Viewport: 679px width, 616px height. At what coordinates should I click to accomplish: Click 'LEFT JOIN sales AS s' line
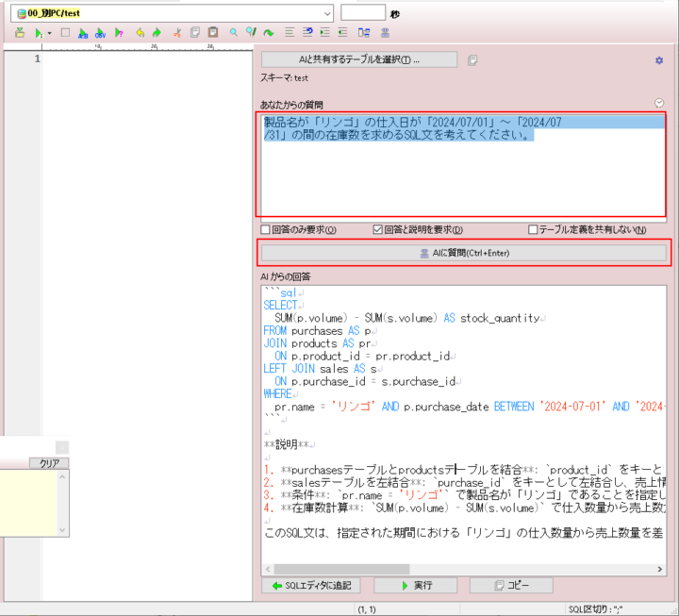click(320, 369)
